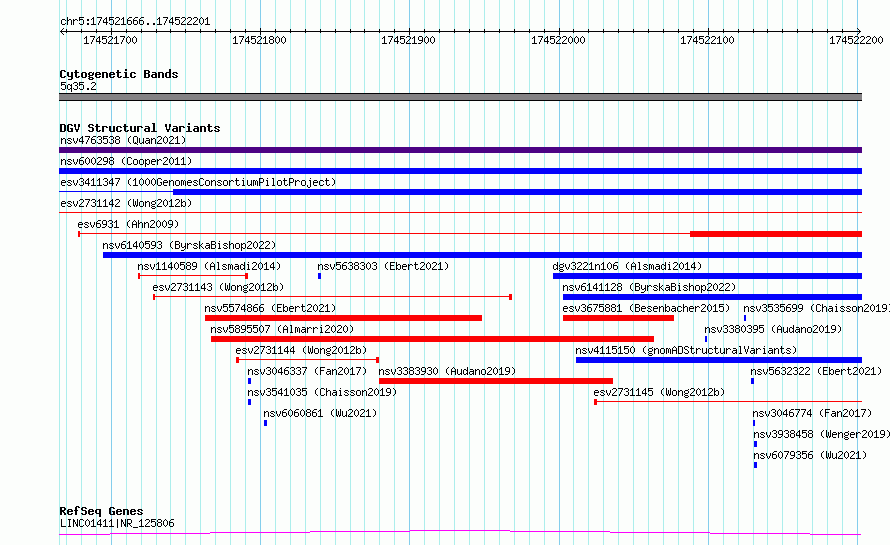
Task: Open the nsv3938458 (Wenger2019) variant
Action: coord(821,434)
